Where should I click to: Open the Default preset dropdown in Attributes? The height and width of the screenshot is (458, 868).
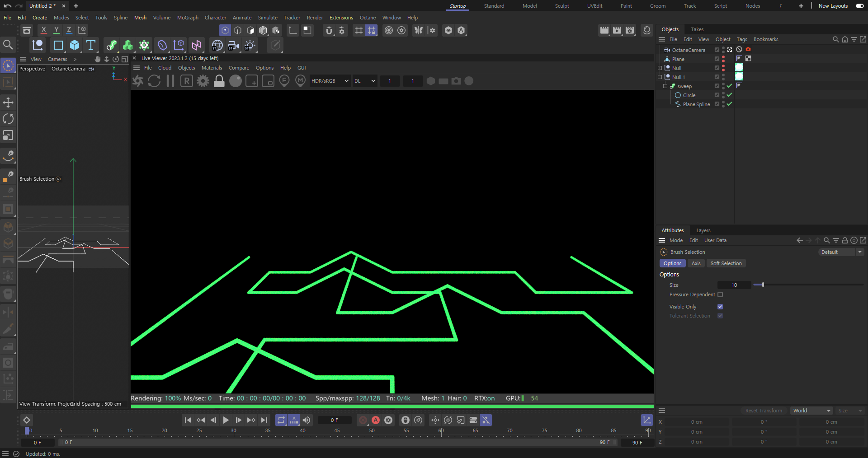[841, 252]
